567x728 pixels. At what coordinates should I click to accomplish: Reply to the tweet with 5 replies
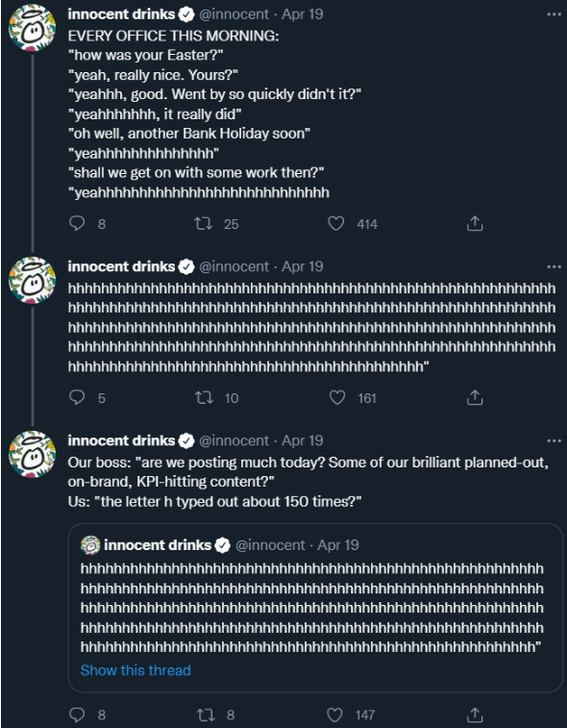coord(77,397)
